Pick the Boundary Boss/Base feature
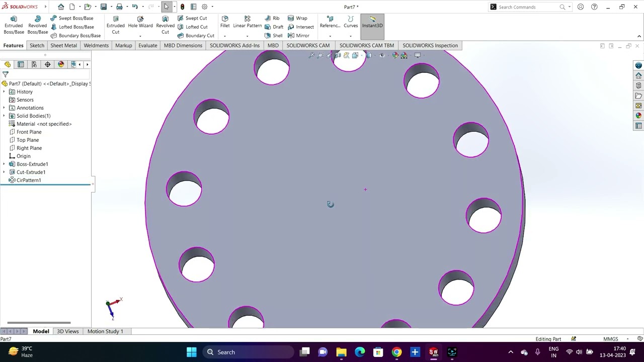Image resolution: width=644 pixels, height=362 pixels. click(x=75, y=36)
